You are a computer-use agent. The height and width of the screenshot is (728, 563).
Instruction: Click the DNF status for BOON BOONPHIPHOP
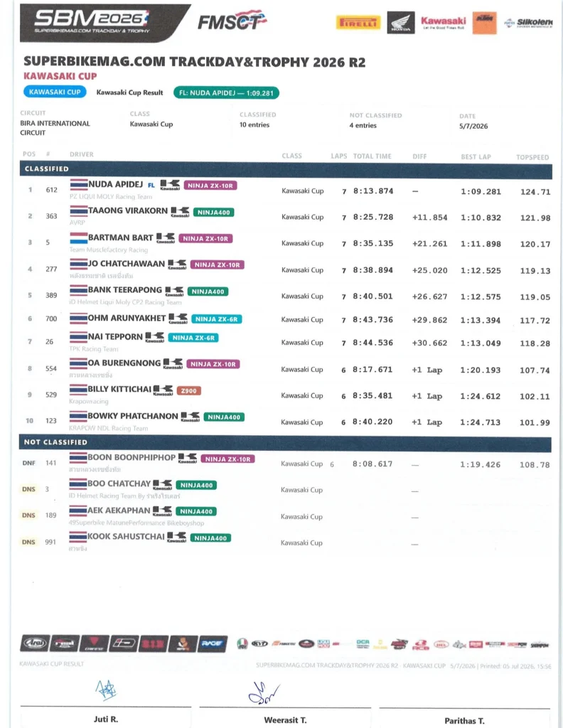point(28,463)
